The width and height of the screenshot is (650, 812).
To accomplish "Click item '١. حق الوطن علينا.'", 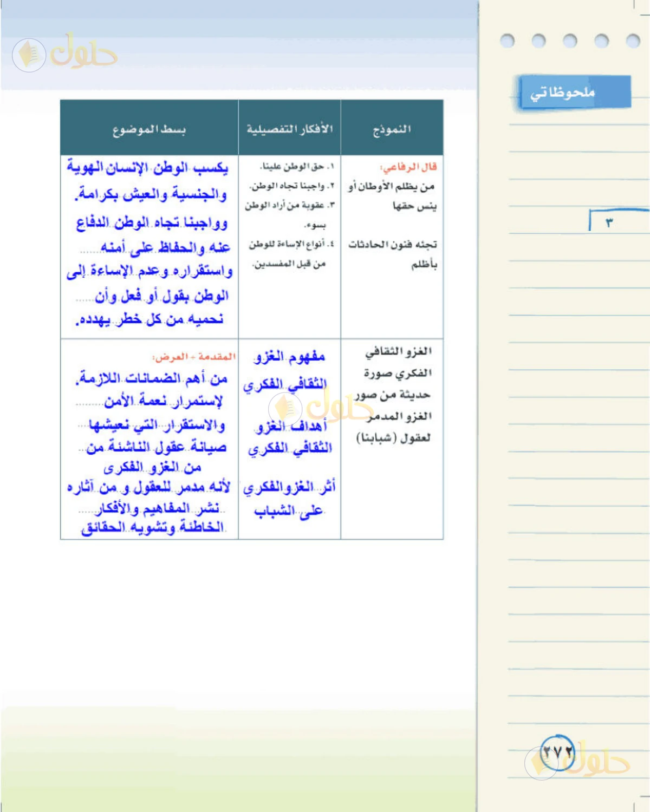I will click(297, 166).
